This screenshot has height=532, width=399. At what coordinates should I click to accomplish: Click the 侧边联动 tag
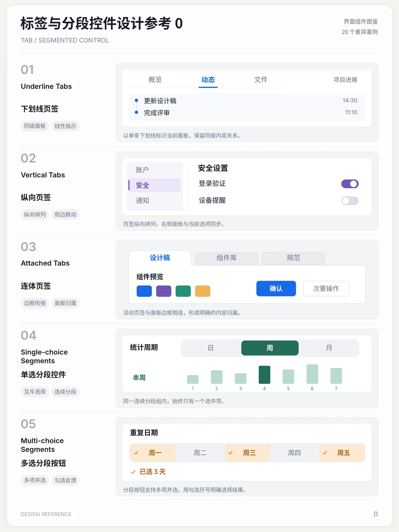65,215
